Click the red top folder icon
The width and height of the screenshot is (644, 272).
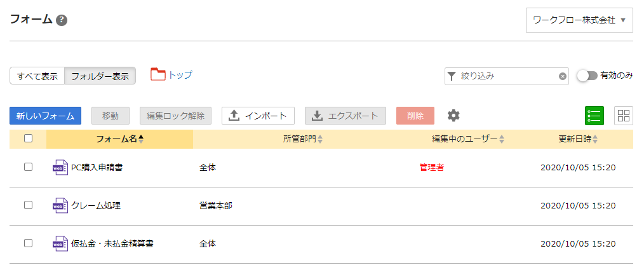click(x=158, y=75)
